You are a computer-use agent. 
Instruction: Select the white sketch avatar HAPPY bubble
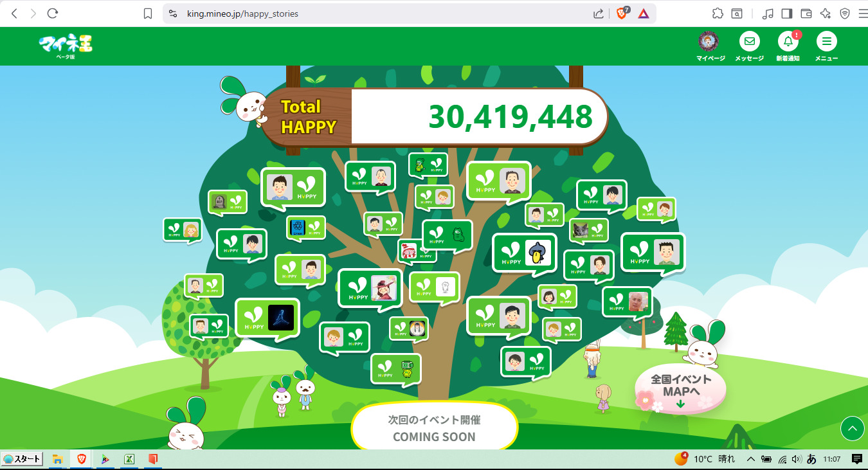435,287
